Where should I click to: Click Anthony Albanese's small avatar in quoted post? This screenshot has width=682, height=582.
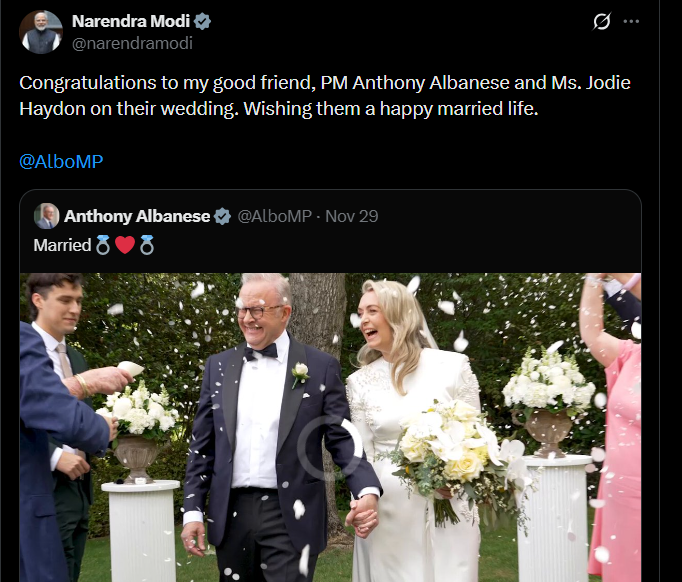point(46,216)
